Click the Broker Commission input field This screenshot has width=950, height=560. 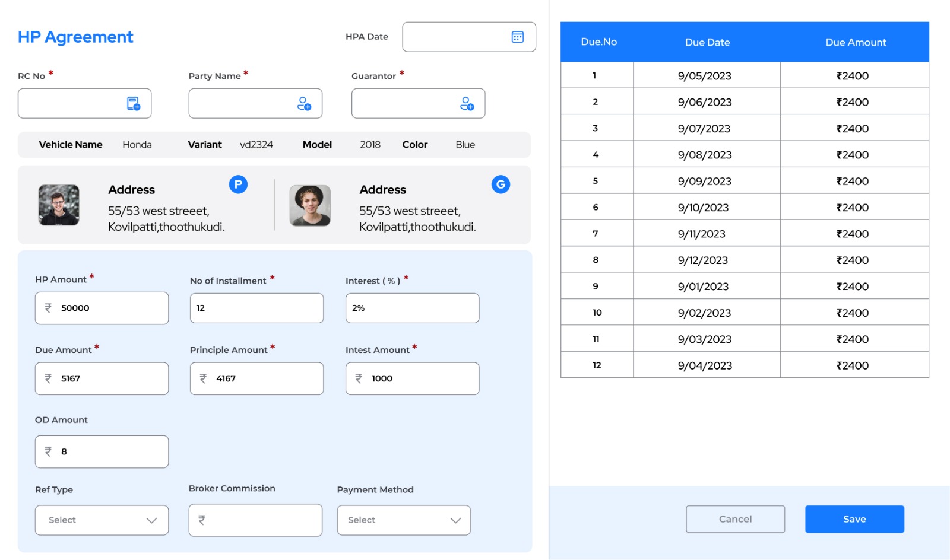click(255, 520)
